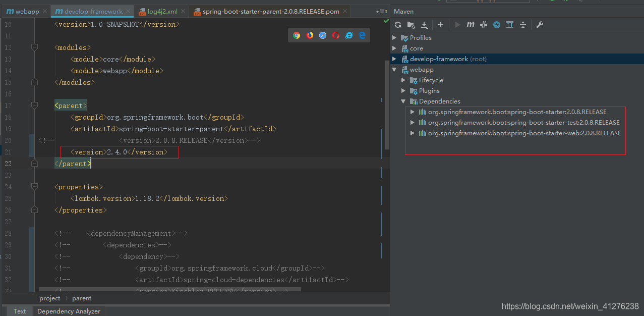Screen dimensions: 644x316
Task: Fold properties block on line 24
Action: point(34,187)
